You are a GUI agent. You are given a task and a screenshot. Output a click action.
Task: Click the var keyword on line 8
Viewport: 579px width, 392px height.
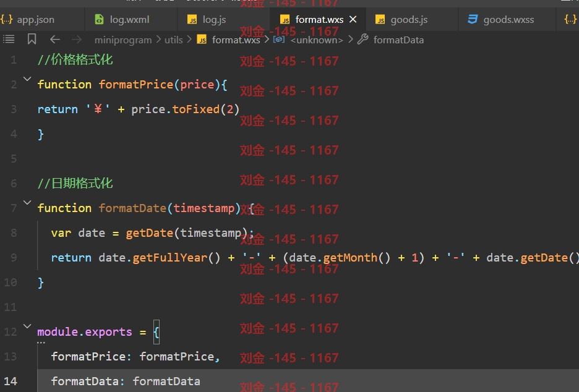tap(61, 233)
